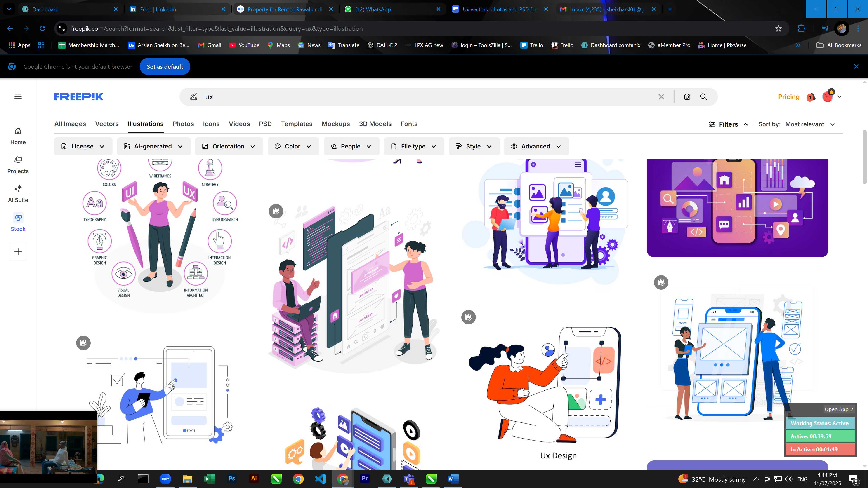Open the Color filter dropdown

[293, 146]
